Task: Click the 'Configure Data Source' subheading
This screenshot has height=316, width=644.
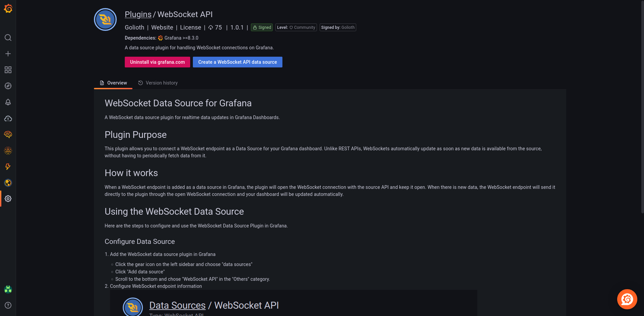Action: coord(140,242)
